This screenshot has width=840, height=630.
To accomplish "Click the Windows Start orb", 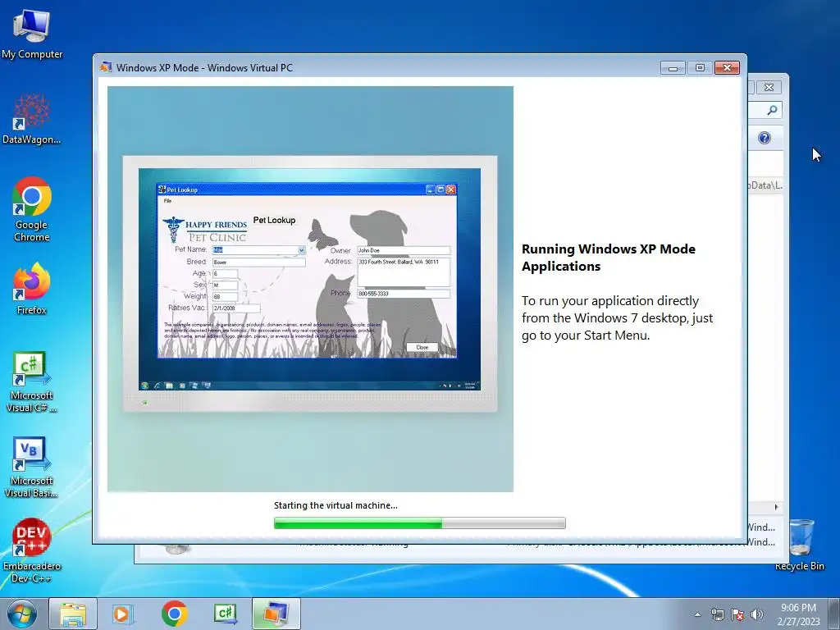I will [x=22, y=614].
